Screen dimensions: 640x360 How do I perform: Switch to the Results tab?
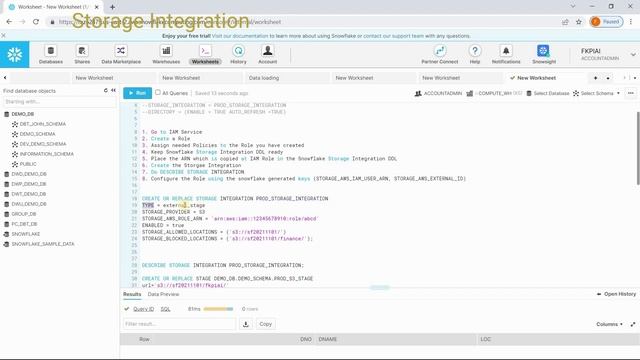point(132,294)
